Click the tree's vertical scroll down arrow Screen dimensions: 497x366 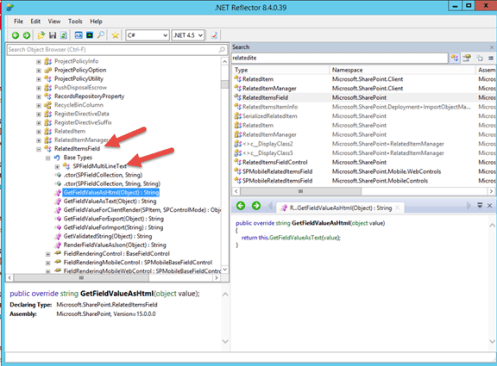(225, 269)
